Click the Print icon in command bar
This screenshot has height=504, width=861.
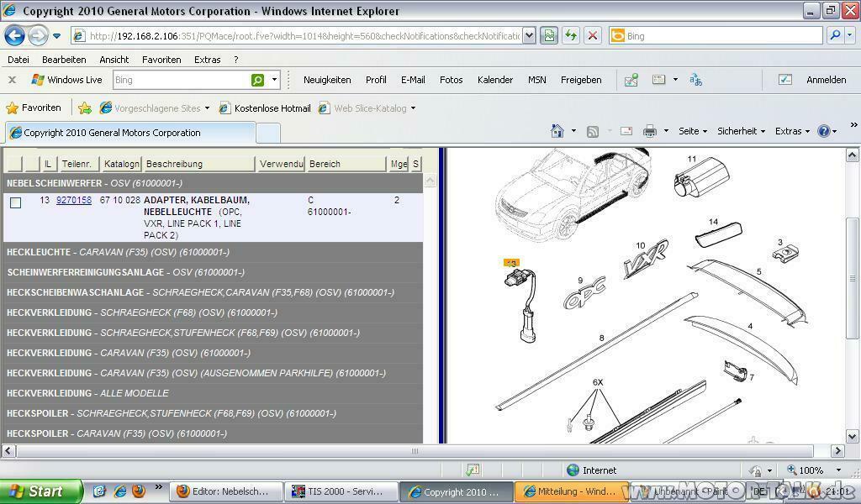650,131
